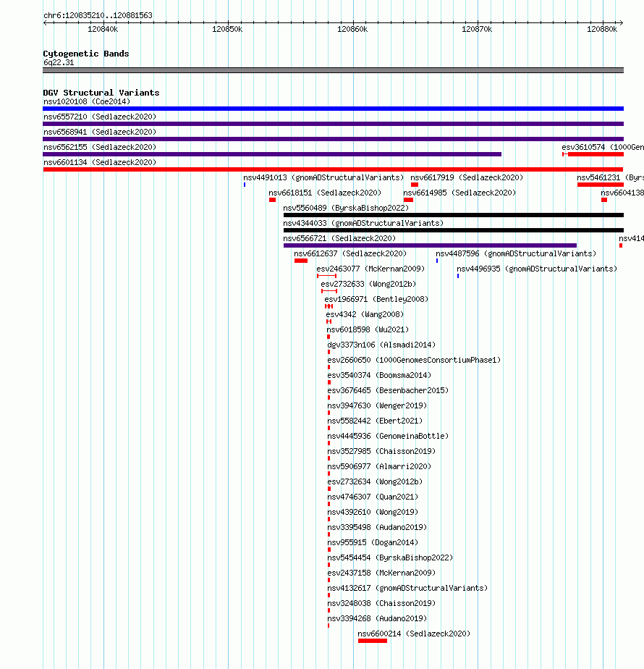Open esv3540374 (Boomsma2014) variant
Screen dimensions: 644x669
point(379,376)
